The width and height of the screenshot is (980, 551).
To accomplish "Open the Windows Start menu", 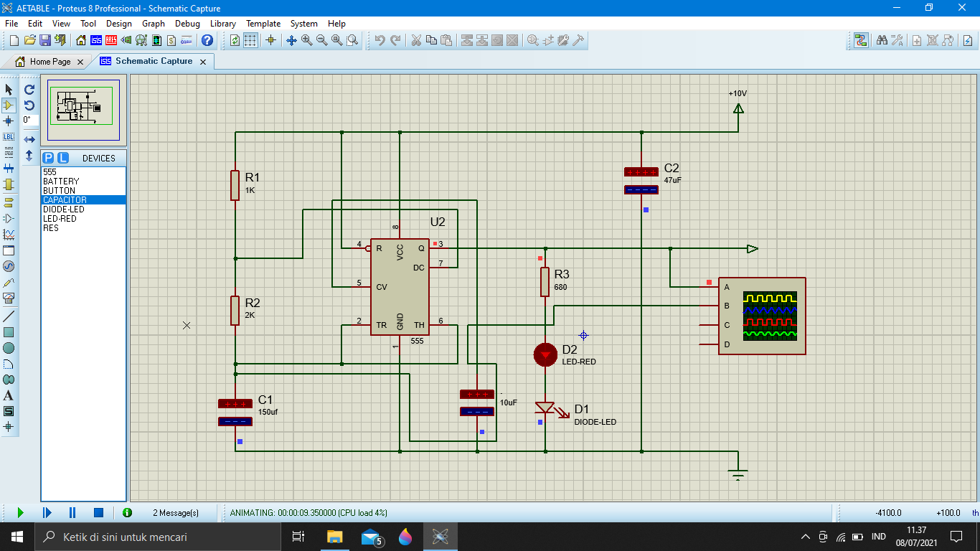I will 17,537.
